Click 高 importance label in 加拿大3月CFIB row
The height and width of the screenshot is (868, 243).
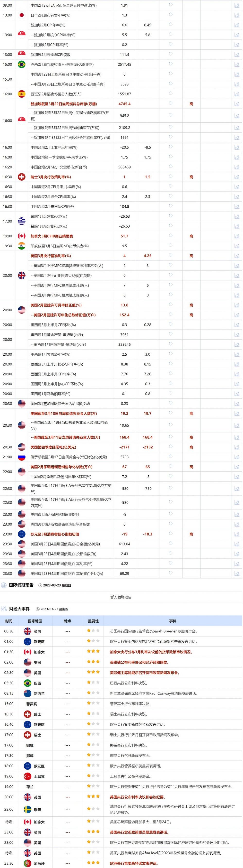(x=191, y=236)
